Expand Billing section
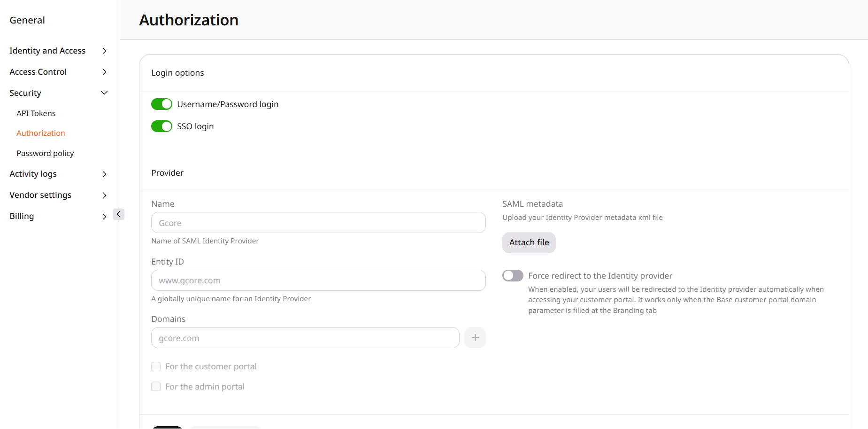The height and width of the screenshot is (429, 868). click(x=59, y=216)
